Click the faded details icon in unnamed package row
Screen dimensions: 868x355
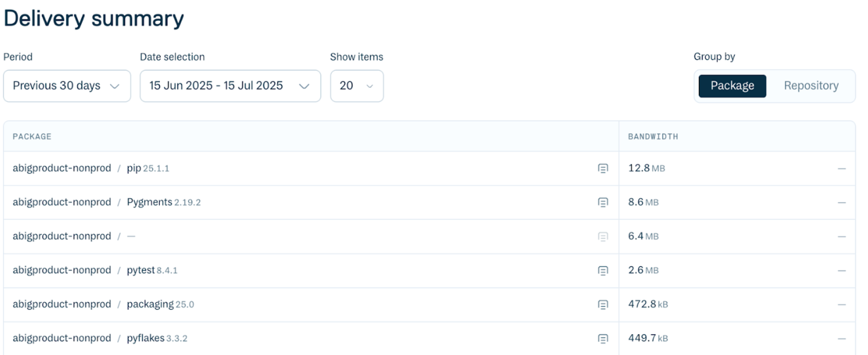[x=603, y=236]
